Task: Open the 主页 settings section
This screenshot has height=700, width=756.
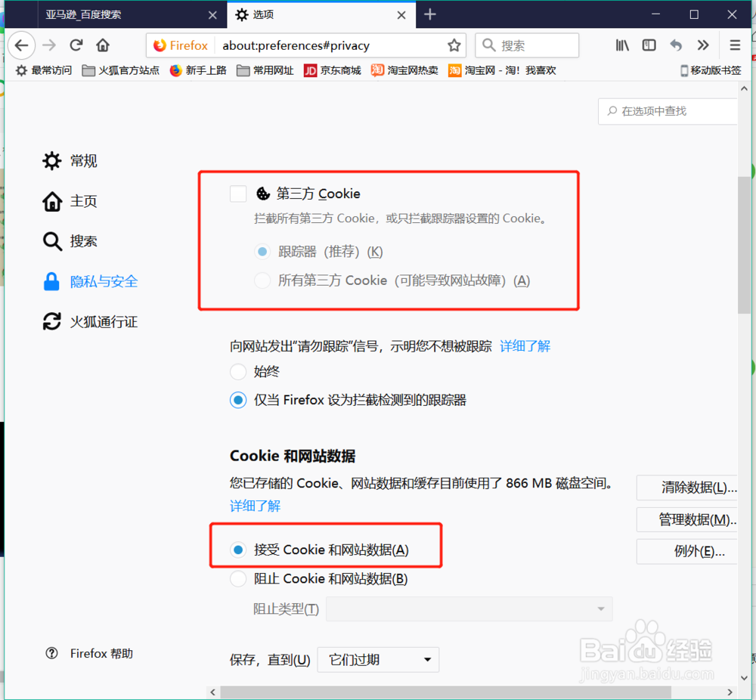Action: point(78,201)
